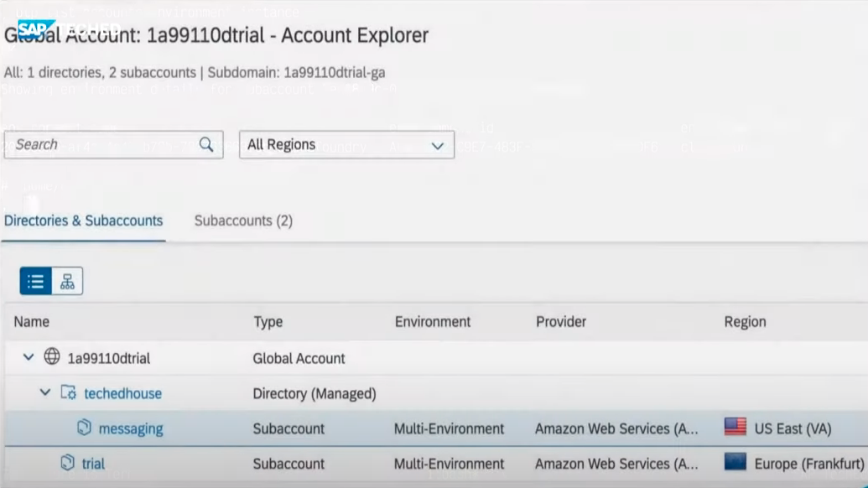Image resolution: width=868 pixels, height=488 pixels.
Task: Click Amazon Web Services in messaging row
Action: coord(616,428)
